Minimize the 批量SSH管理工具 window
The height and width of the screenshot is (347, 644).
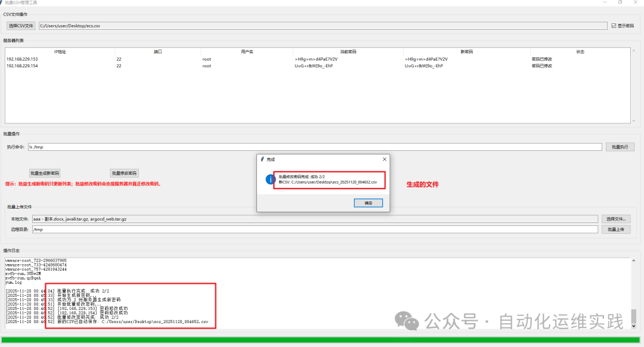click(605, 2)
